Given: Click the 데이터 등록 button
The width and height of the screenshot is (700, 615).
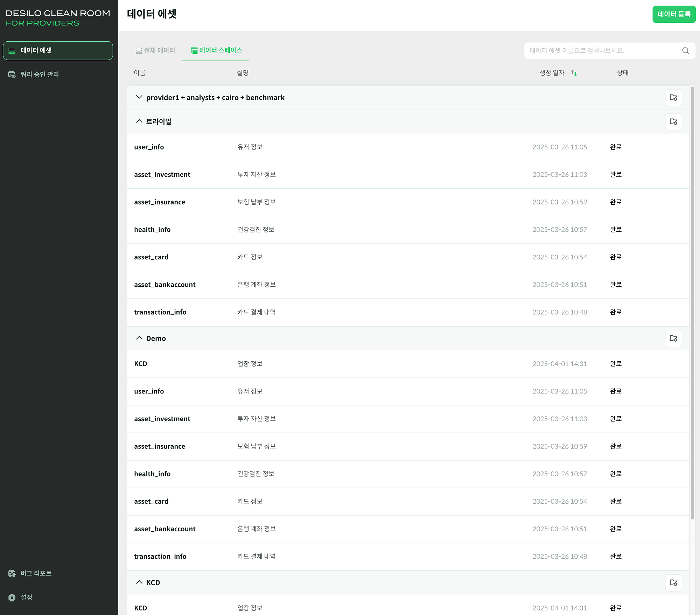Looking at the screenshot, I should 674,14.
